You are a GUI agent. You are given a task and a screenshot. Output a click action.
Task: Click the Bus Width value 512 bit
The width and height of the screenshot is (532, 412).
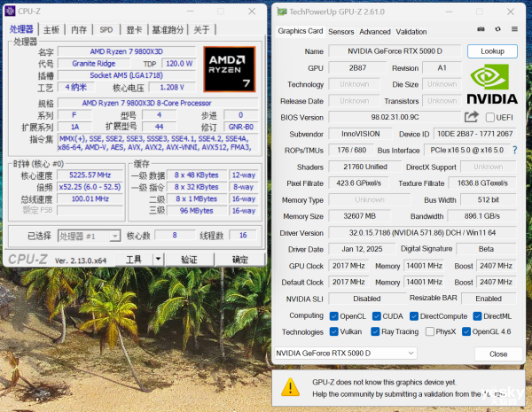pyautogui.click(x=489, y=199)
